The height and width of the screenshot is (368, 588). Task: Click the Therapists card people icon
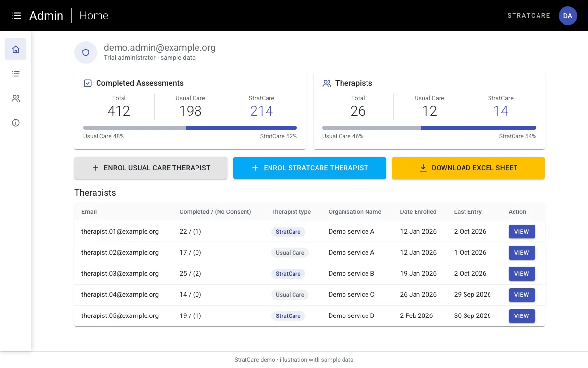[327, 83]
